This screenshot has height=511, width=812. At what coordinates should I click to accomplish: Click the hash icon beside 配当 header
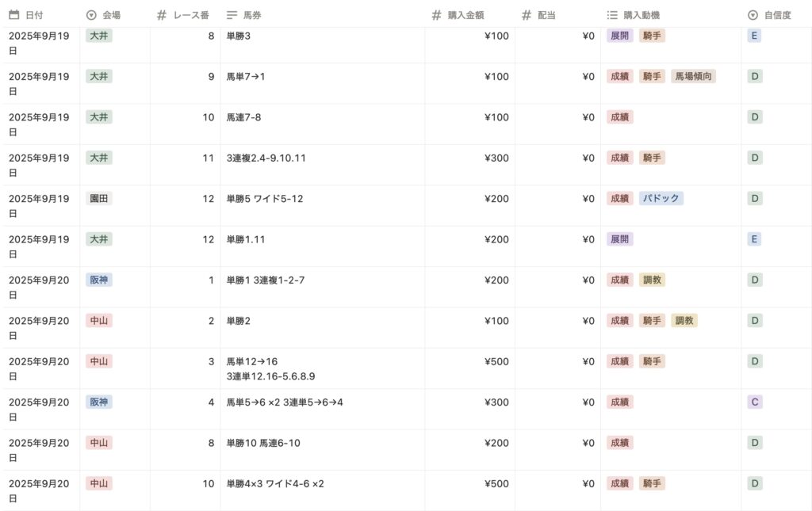[527, 15]
